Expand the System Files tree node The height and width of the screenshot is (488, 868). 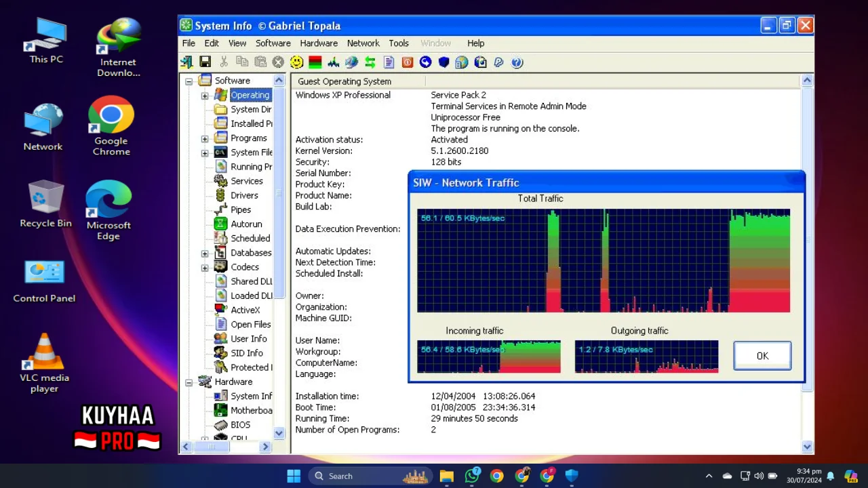click(x=205, y=152)
